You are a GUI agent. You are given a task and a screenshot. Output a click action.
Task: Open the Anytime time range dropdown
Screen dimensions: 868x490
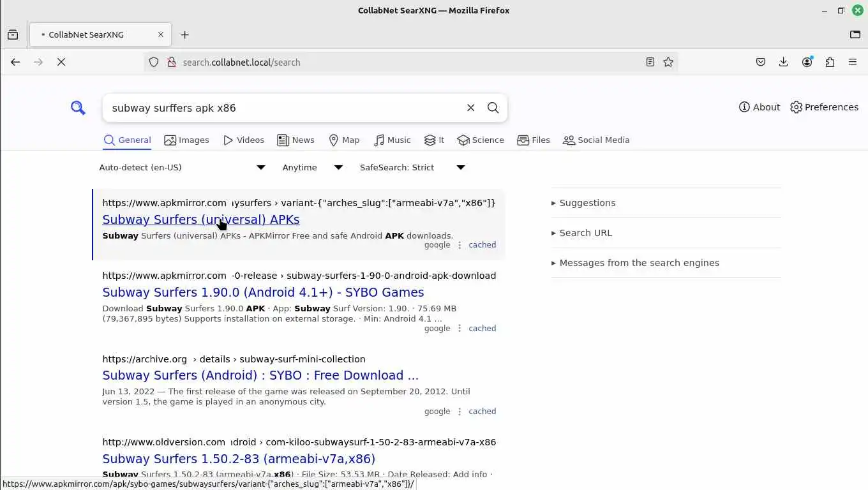point(312,167)
